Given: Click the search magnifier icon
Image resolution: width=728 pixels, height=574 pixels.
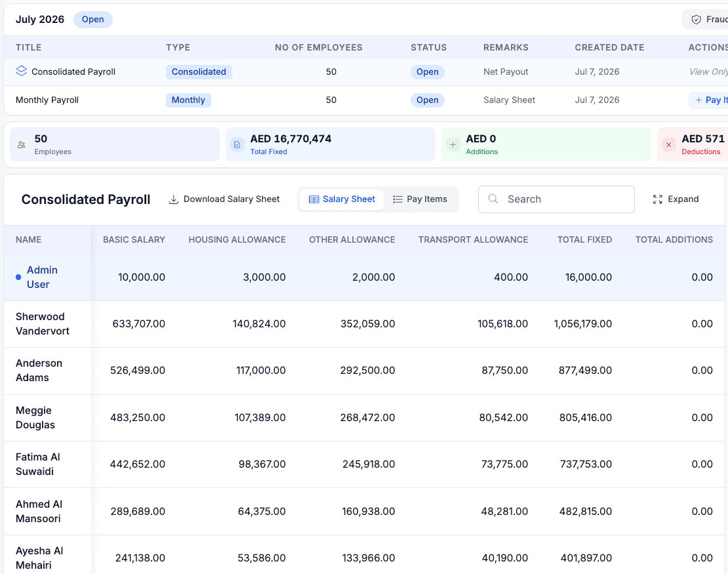Looking at the screenshot, I should pyautogui.click(x=493, y=199).
